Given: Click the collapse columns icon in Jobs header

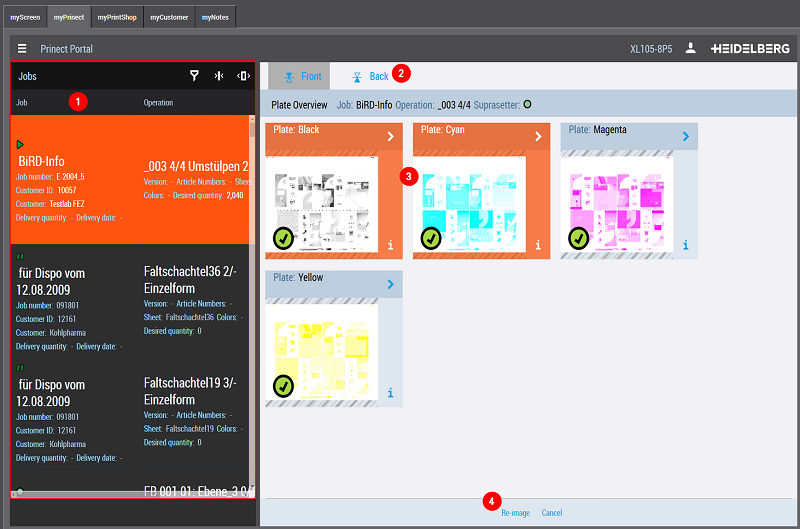Looking at the screenshot, I should (219, 76).
